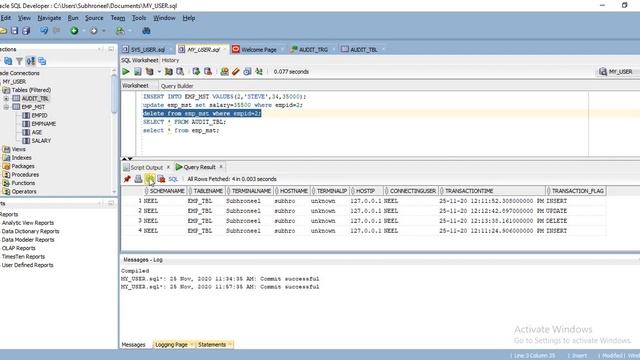Click the highlighted Refresh icon in Query Result
The image size is (640, 360).
click(x=149, y=179)
